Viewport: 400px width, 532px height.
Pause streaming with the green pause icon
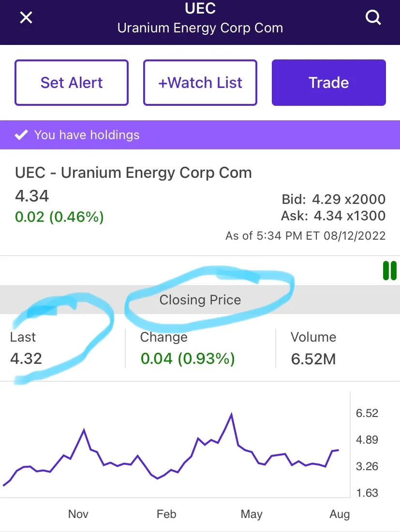[x=389, y=271]
